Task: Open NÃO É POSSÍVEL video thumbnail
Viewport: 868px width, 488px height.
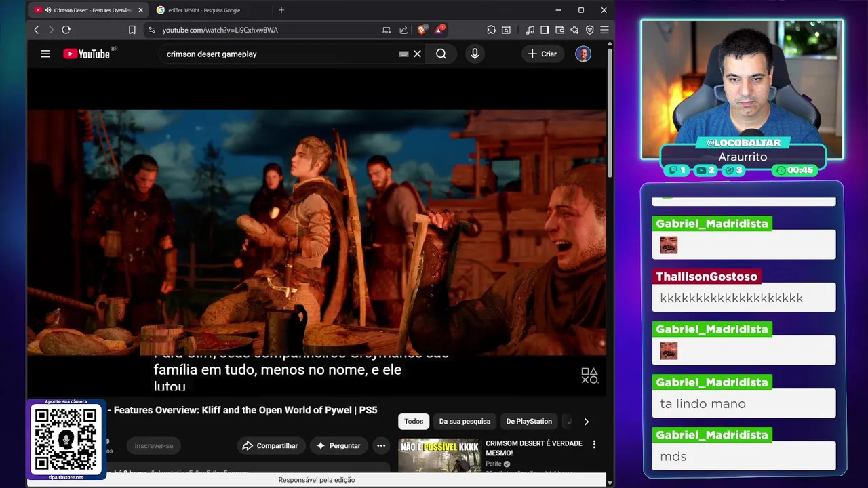Action: click(x=439, y=455)
